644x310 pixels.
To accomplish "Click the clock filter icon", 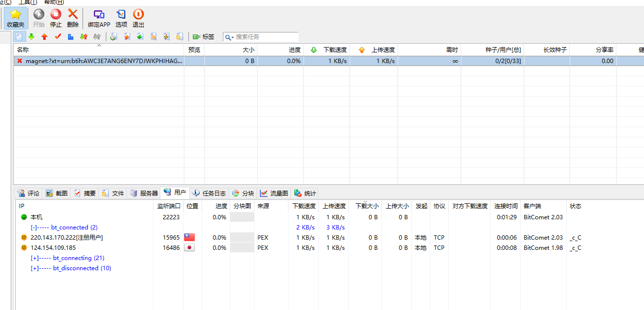I will coord(114,36).
